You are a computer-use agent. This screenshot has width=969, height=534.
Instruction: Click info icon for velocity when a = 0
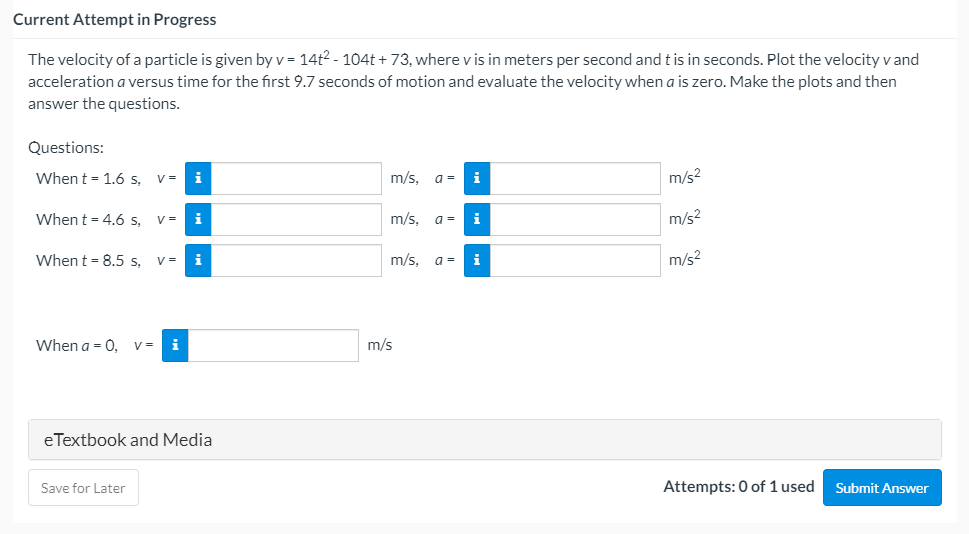point(176,345)
